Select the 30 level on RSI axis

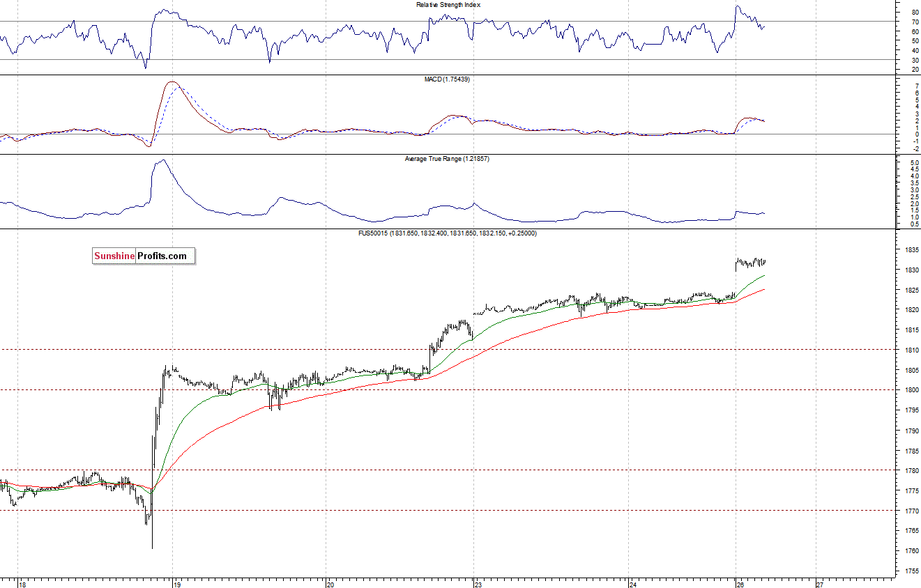click(915, 60)
